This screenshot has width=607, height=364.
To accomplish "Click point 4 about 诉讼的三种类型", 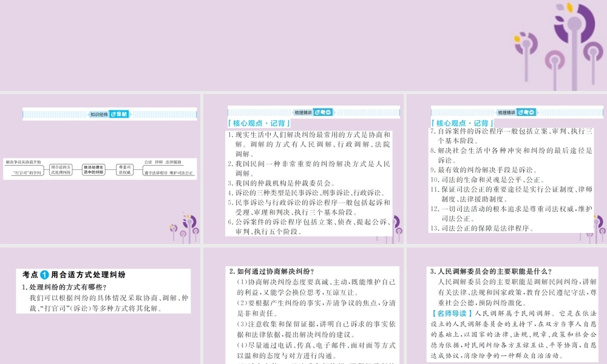I will [307, 193].
